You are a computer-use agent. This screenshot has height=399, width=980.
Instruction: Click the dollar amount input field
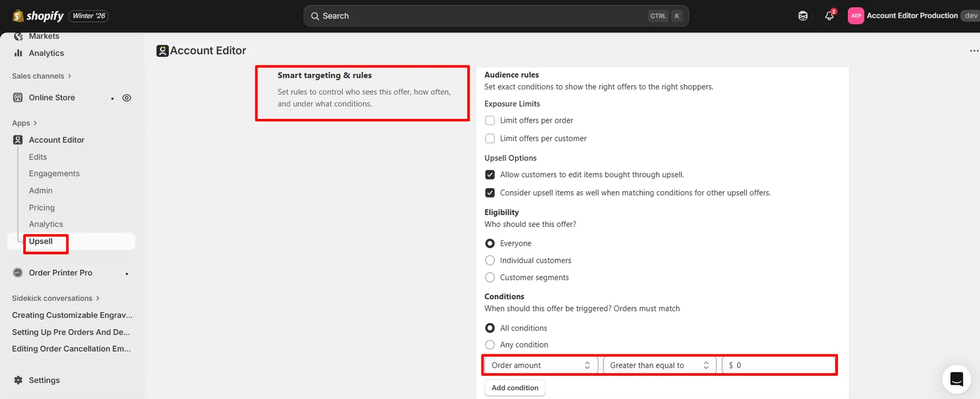[x=778, y=365]
